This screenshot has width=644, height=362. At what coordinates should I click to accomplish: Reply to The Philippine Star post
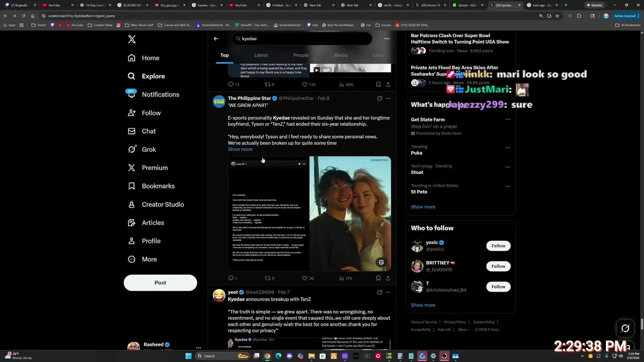tap(232, 278)
